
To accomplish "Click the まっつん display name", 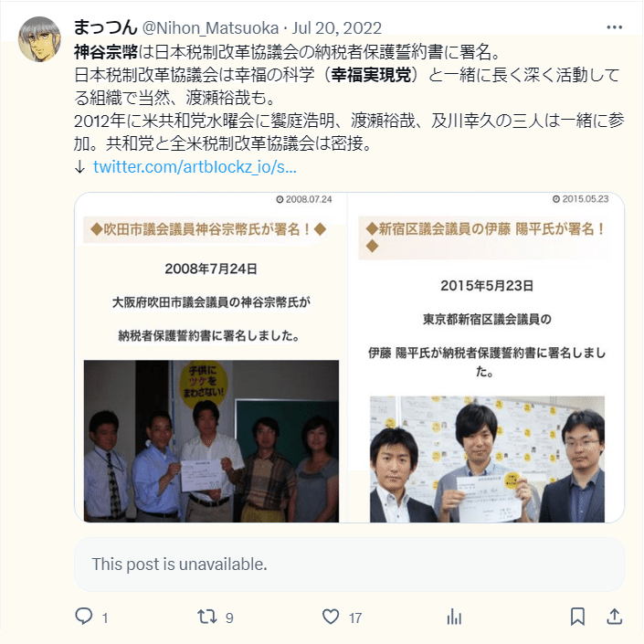I will coord(106,27).
